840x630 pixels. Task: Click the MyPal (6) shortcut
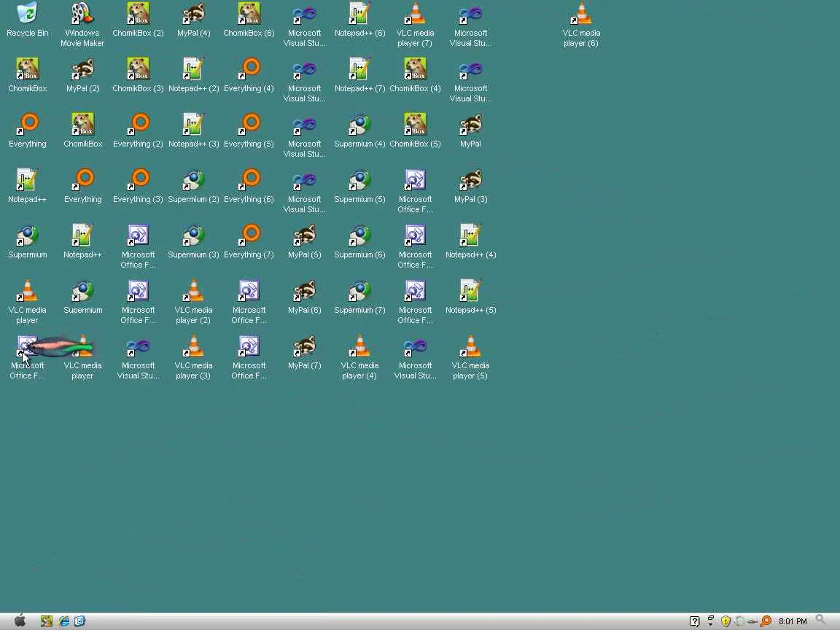pos(304,297)
